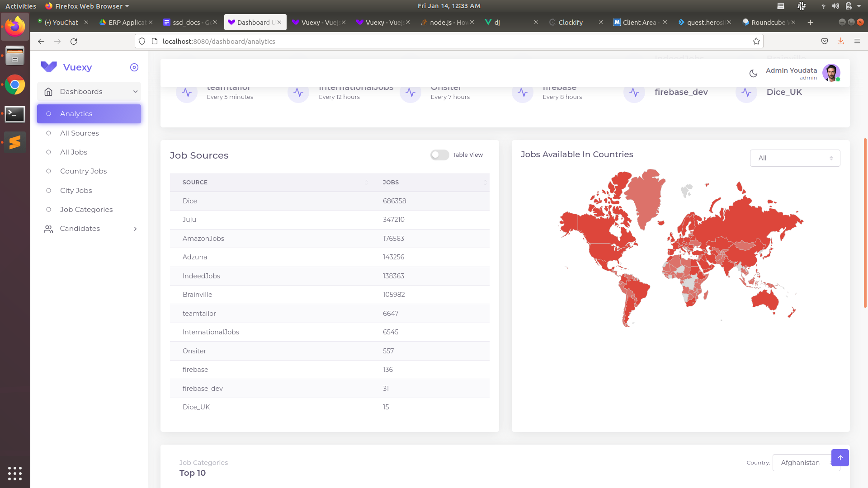Select the Juju source row
868x488 pixels.
point(330,220)
